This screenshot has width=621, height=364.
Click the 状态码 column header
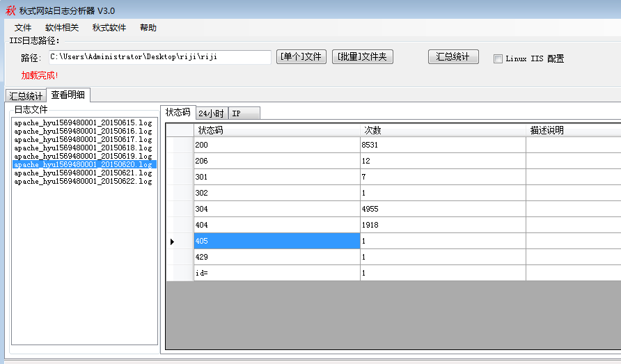pyautogui.click(x=276, y=130)
